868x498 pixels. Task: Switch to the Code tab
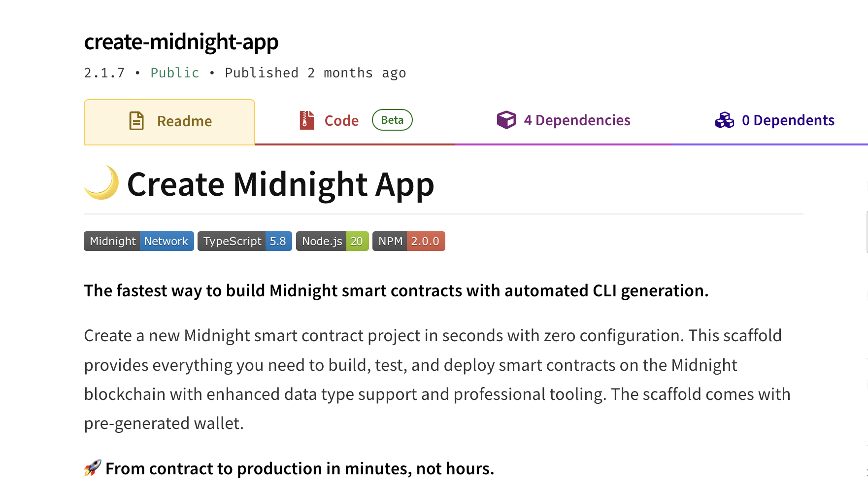(341, 120)
